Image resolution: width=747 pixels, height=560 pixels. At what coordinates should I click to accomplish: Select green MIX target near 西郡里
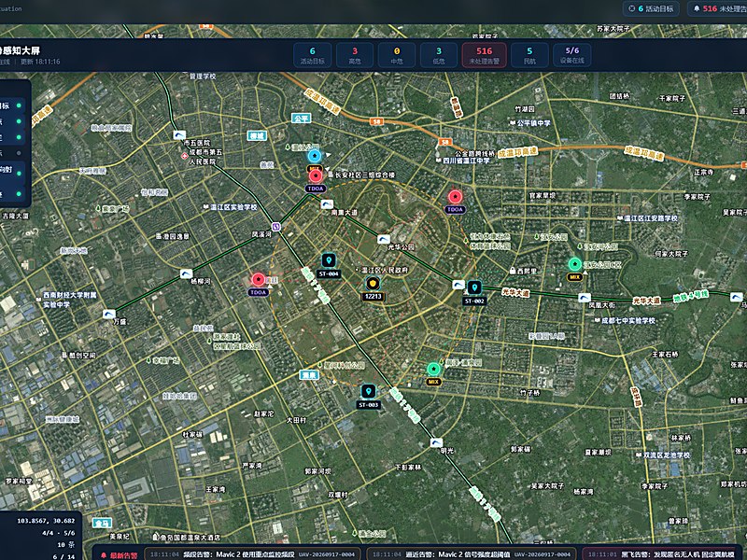[x=575, y=264]
